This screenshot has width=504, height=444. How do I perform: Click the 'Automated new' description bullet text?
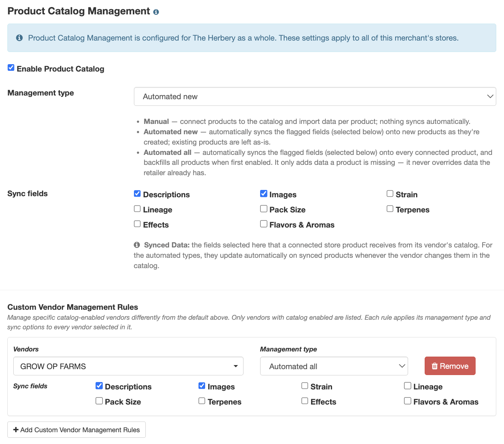(312, 137)
